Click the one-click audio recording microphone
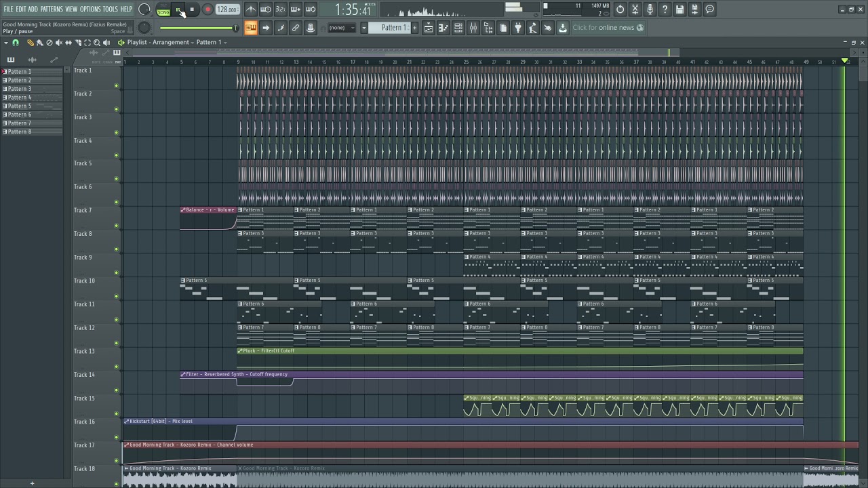The width and height of the screenshot is (868, 488). tap(650, 9)
